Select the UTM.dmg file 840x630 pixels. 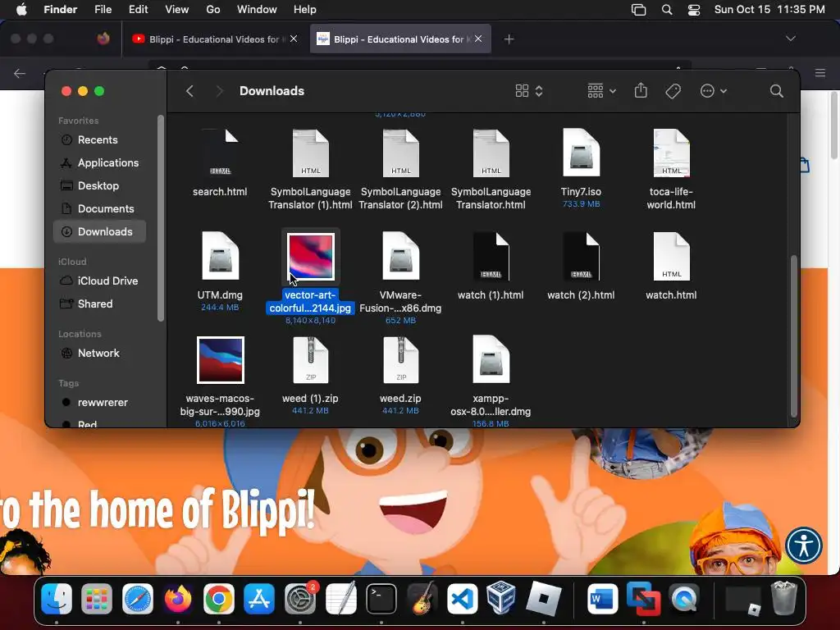(220, 271)
